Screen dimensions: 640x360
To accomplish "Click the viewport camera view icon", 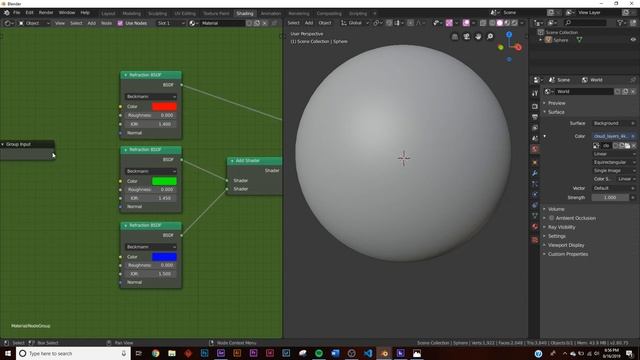I will coord(467,37).
